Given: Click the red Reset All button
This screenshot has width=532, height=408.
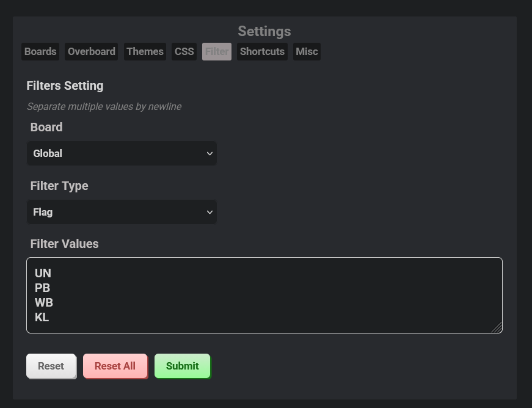Looking at the screenshot, I should [115, 366].
